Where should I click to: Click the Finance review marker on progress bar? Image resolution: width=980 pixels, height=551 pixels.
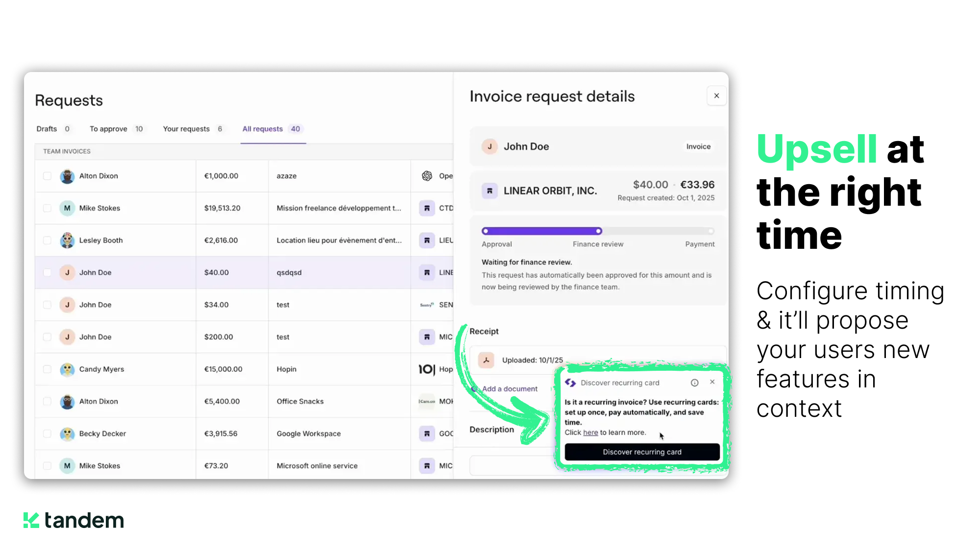point(598,231)
